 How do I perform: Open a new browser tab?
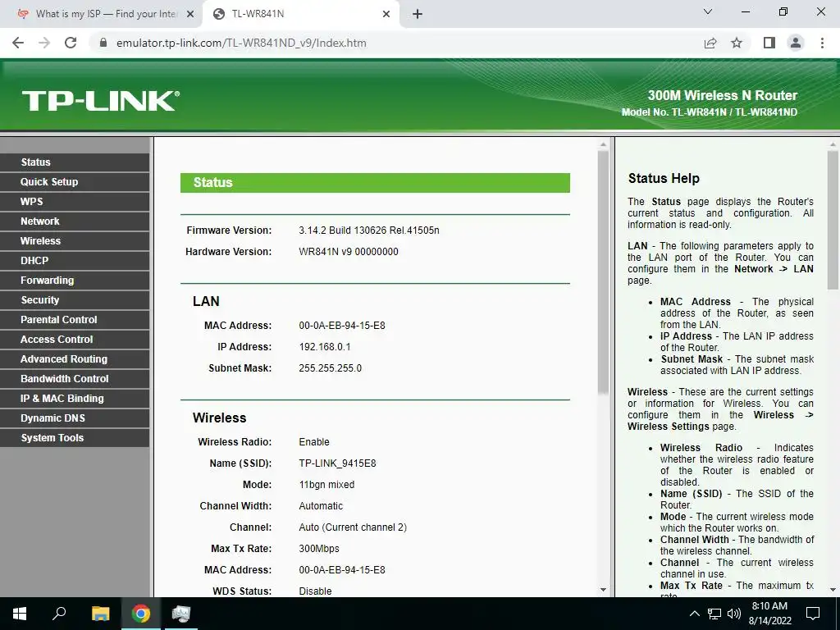[x=418, y=14]
